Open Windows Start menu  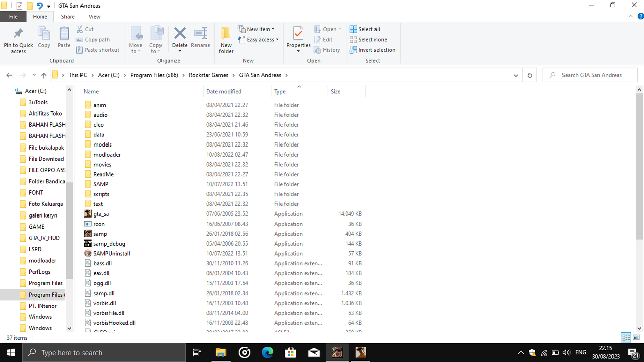tap(11, 352)
